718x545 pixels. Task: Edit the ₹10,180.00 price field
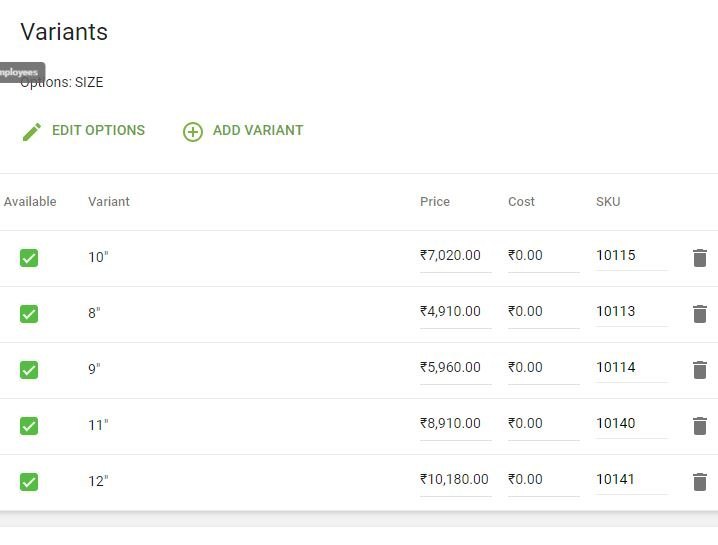click(455, 480)
